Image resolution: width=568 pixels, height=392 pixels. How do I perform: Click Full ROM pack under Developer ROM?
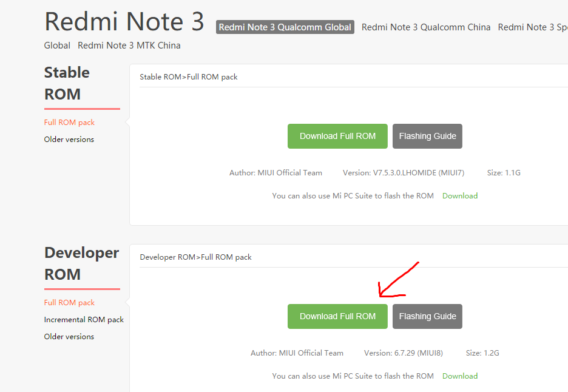(69, 303)
